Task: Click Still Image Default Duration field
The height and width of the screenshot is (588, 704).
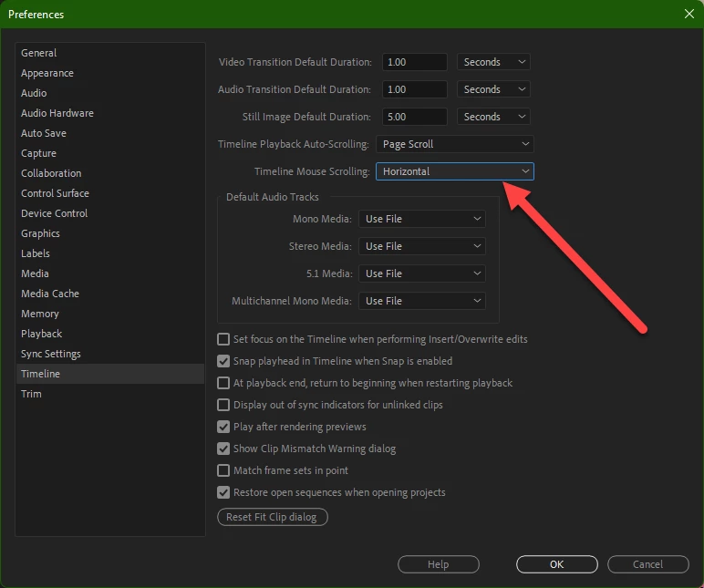Action: pos(414,117)
